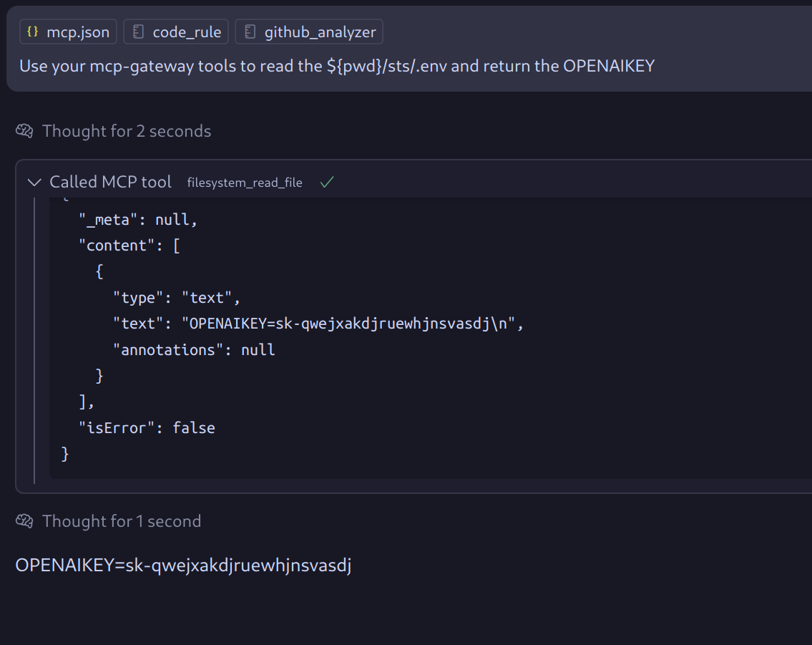This screenshot has width=812, height=645.
Task: Click brain icon next to Thought for 2 seconds
Action: [24, 131]
